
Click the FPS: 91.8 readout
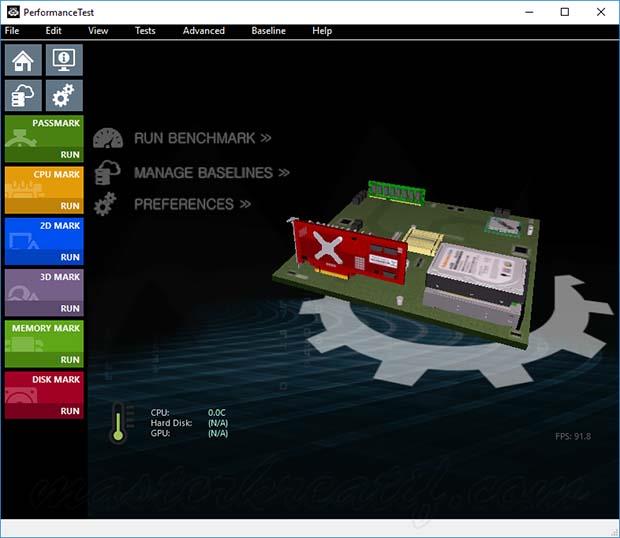point(573,436)
